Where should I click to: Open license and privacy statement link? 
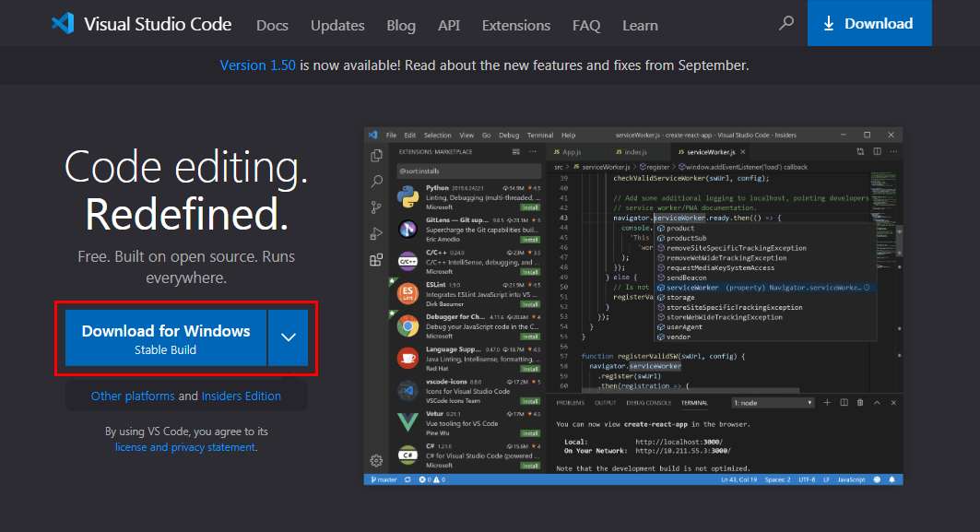185,447
